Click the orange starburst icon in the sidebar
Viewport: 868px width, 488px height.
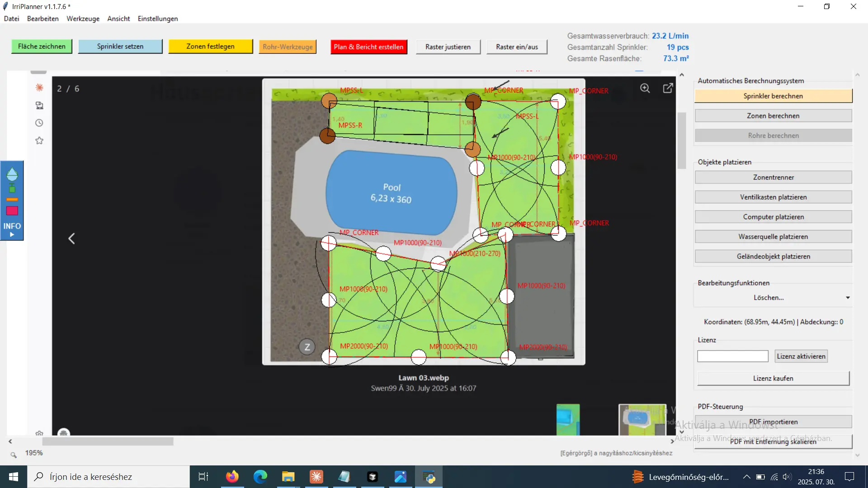(39, 88)
